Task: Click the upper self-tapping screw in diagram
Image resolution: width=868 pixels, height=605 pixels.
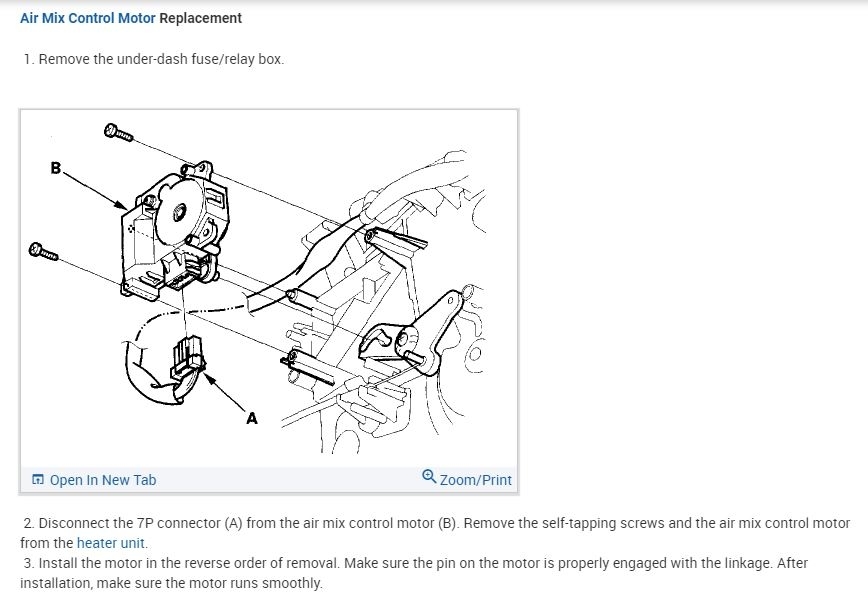Action: 118,133
